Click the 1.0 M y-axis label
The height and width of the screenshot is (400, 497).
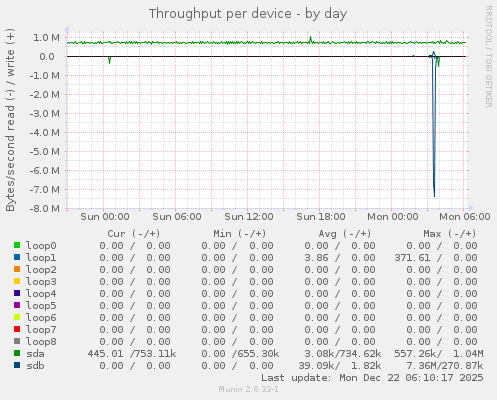point(46,38)
